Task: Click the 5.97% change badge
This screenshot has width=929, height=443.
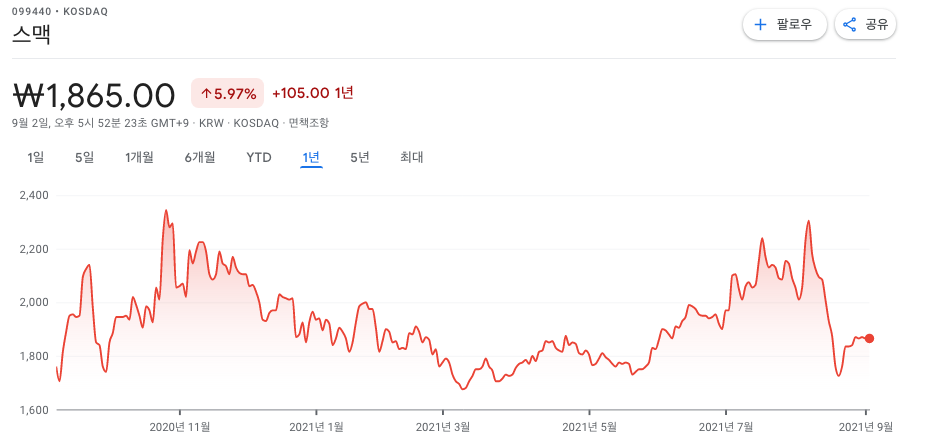Action: tap(228, 94)
